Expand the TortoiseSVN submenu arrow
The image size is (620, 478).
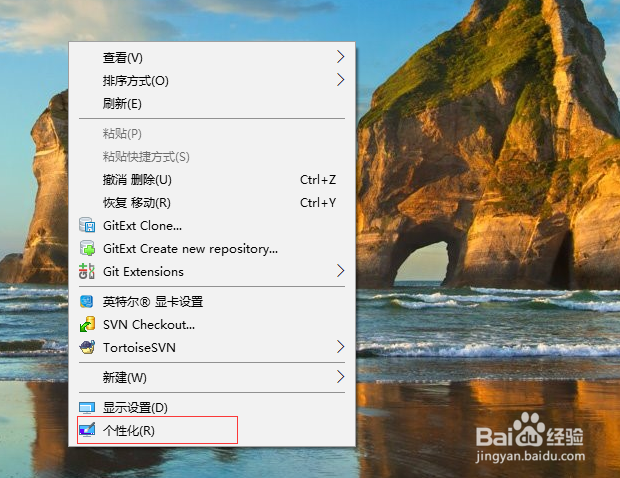click(340, 347)
